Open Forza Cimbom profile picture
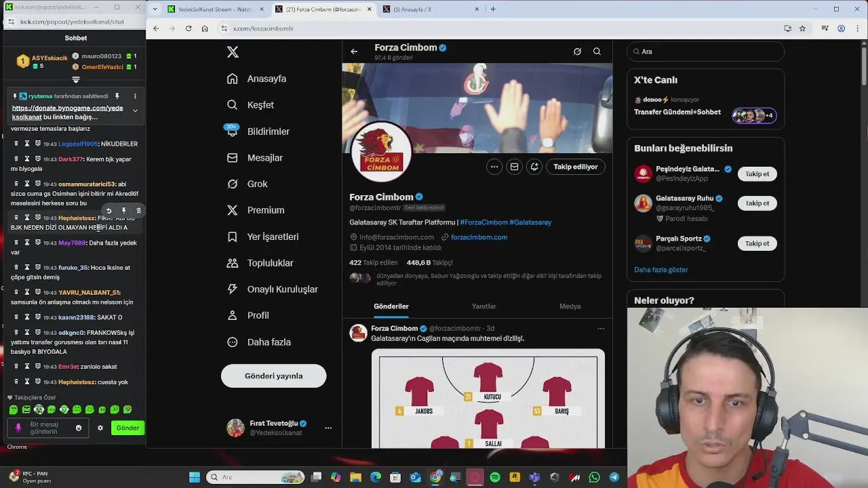This screenshot has width=868, height=488. 381,152
